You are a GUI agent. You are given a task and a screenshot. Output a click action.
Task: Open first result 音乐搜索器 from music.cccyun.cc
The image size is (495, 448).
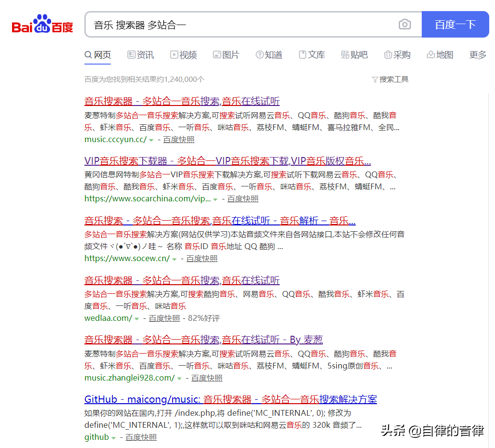pos(182,101)
